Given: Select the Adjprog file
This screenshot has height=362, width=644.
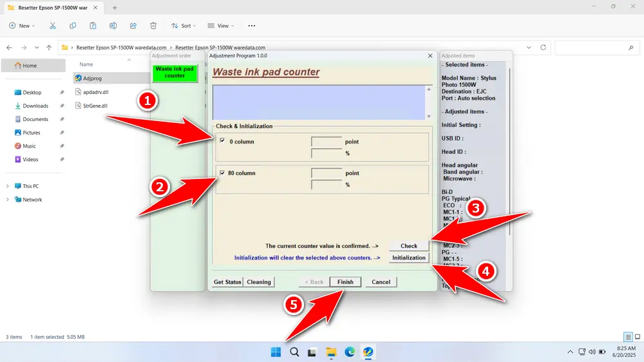Looking at the screenshot, I should [x=92, y=79].
